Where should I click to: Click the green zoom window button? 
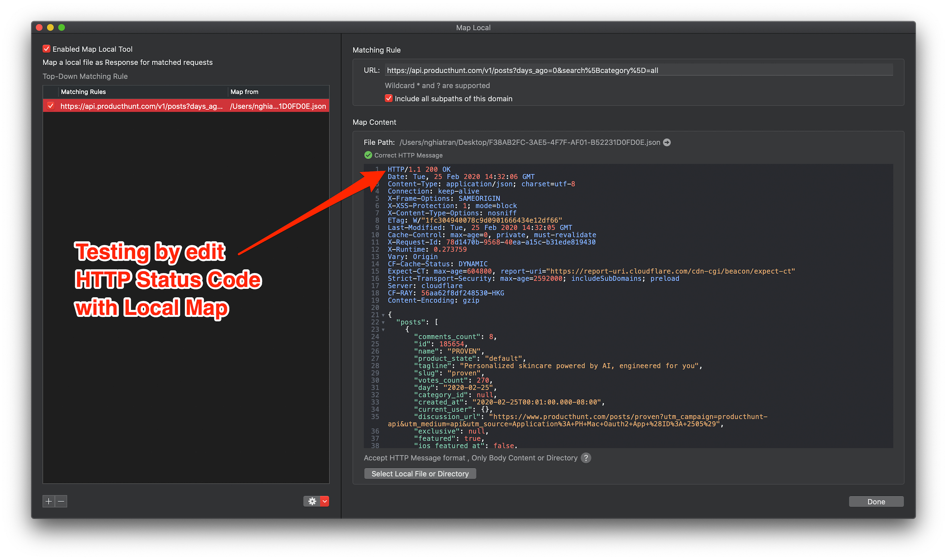[62, 28]
